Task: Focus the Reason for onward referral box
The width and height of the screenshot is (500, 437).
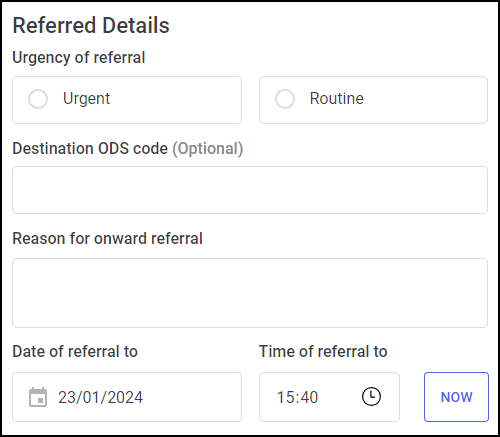Action: pos(250,293)
